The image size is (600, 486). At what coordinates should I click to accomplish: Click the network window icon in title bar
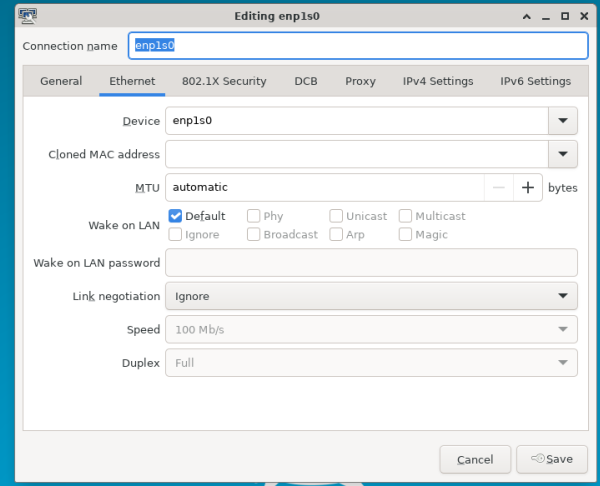(x=16, y=16)
